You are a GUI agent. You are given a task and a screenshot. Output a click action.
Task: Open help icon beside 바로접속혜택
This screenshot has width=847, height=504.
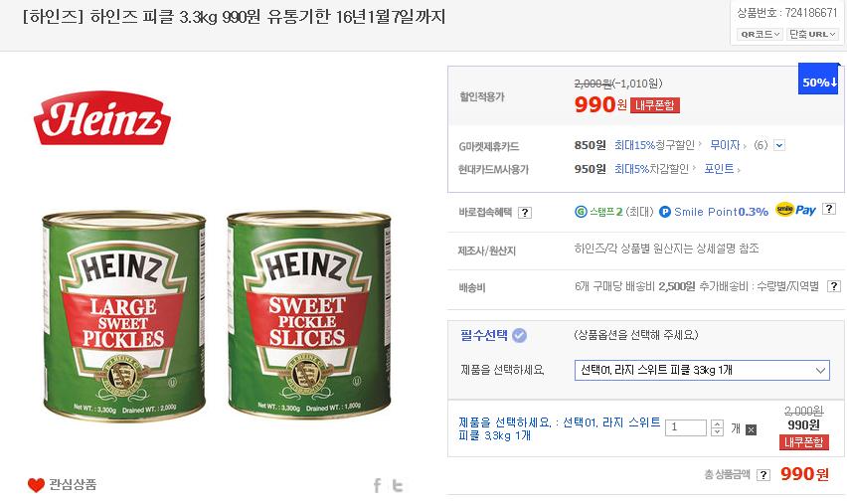point(525,213)
